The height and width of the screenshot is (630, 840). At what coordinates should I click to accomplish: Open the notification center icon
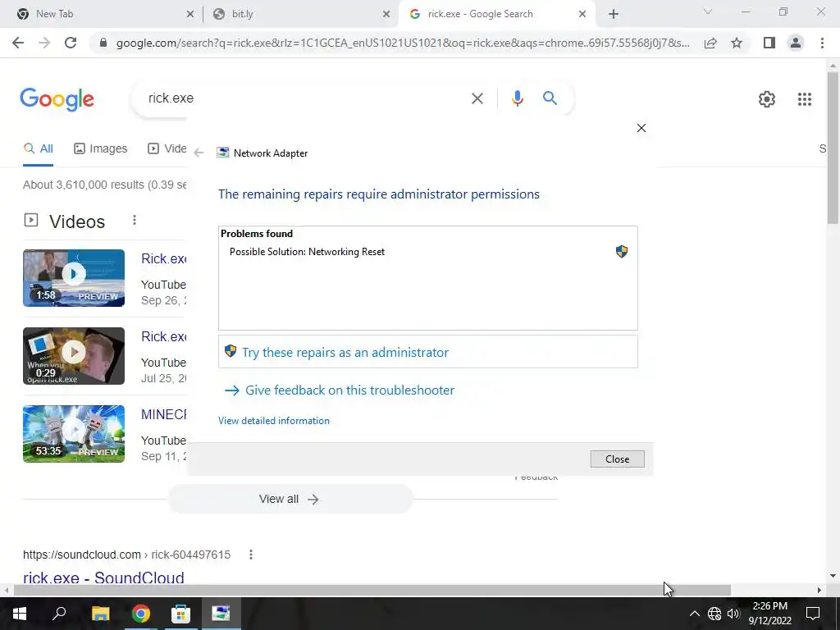813,614
